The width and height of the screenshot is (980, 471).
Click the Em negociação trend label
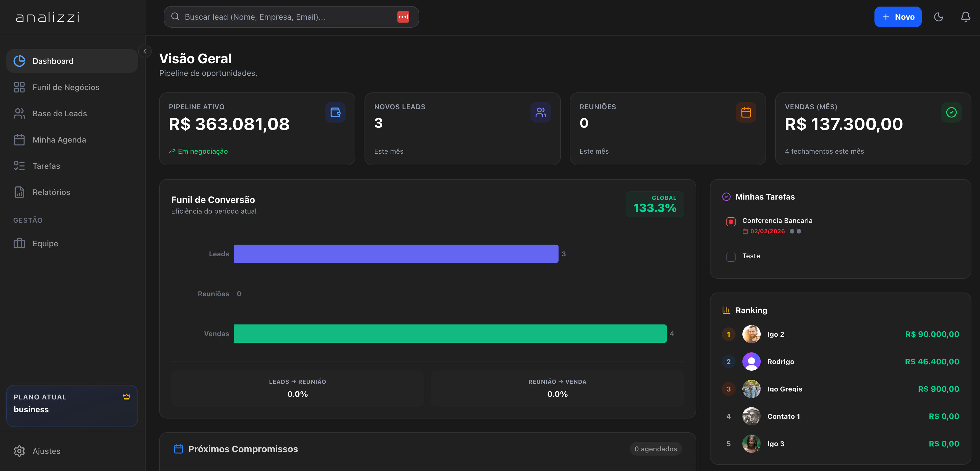click(198, 151)
